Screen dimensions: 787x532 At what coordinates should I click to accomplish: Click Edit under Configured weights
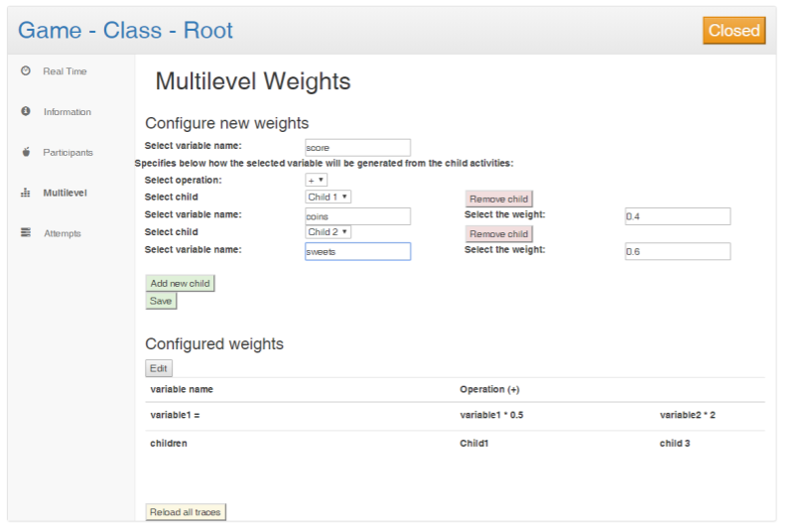point(159,368)
